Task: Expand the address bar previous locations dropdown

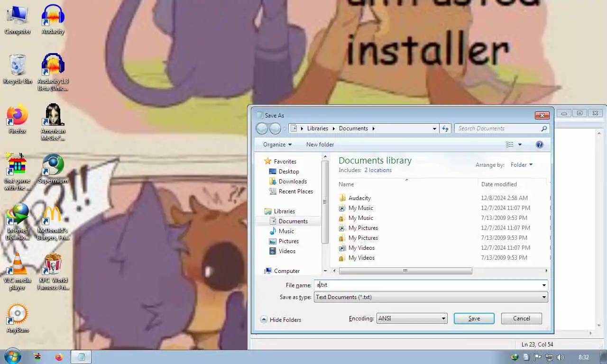Action: tap(434, 128)
